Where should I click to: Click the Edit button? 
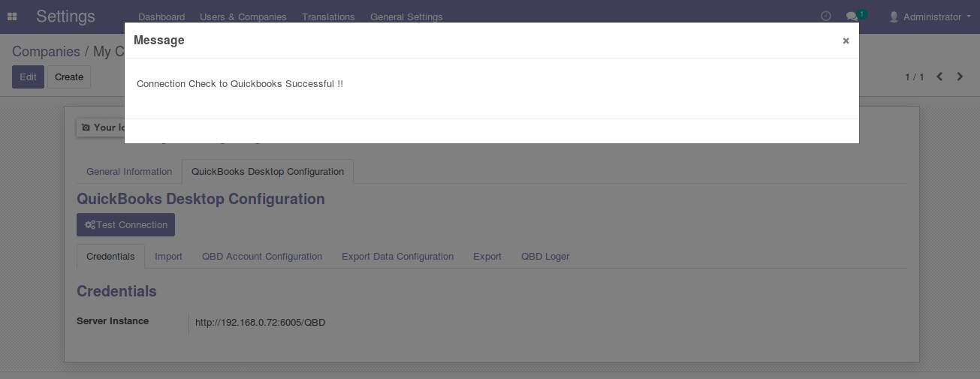coord(28,77)
